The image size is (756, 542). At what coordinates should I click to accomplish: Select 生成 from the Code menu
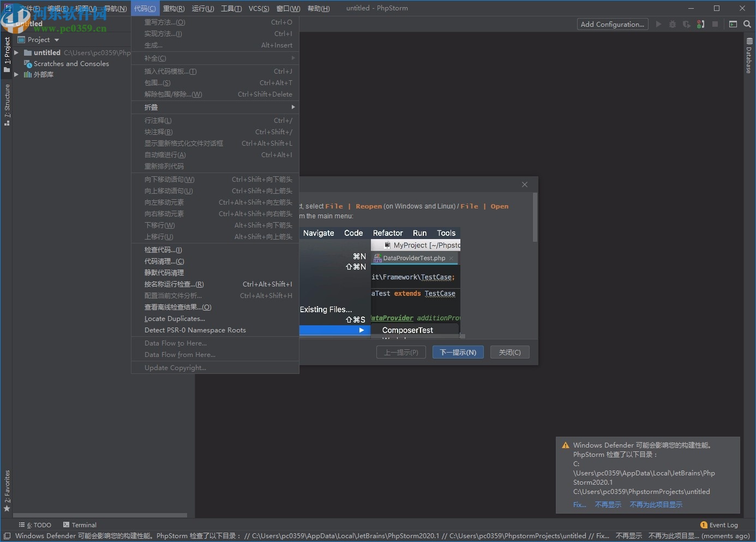coord(153,45)
